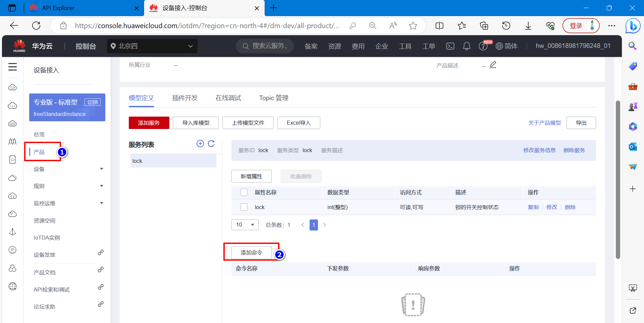Open browser downloads icon

point(528,26)
